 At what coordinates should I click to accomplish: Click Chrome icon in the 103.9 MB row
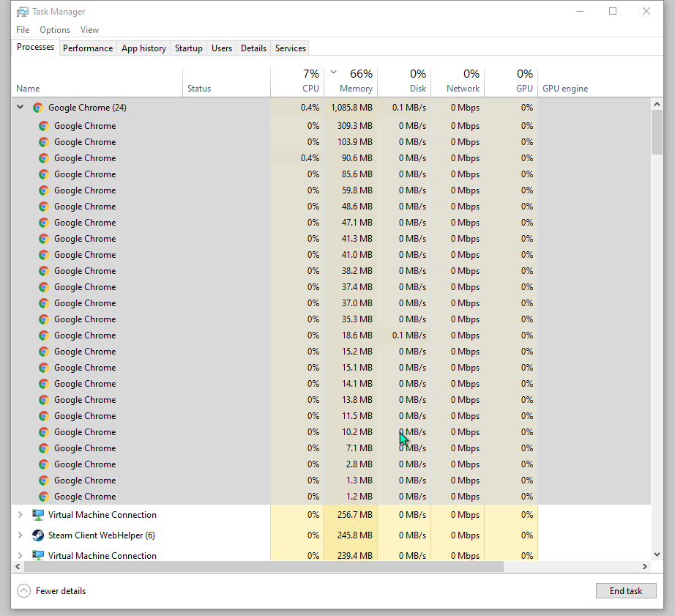pyautogui.click(x=43, y=142)
